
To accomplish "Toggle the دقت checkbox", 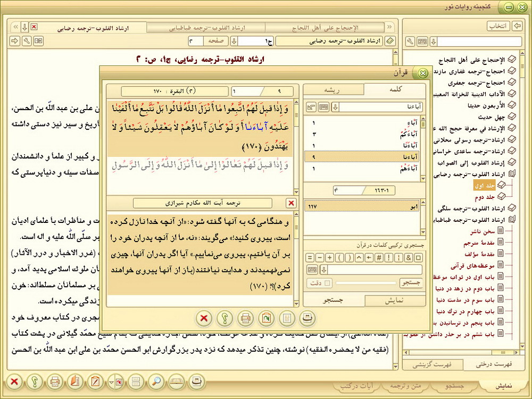I will (x=327, y=283).
